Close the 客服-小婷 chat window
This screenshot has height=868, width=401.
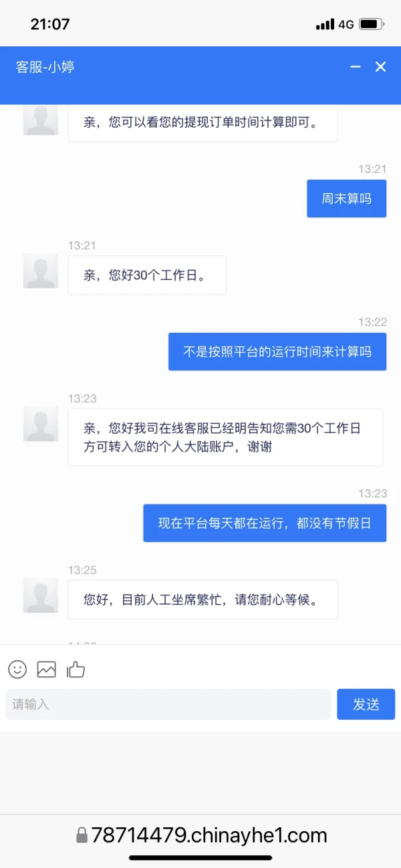380,67
